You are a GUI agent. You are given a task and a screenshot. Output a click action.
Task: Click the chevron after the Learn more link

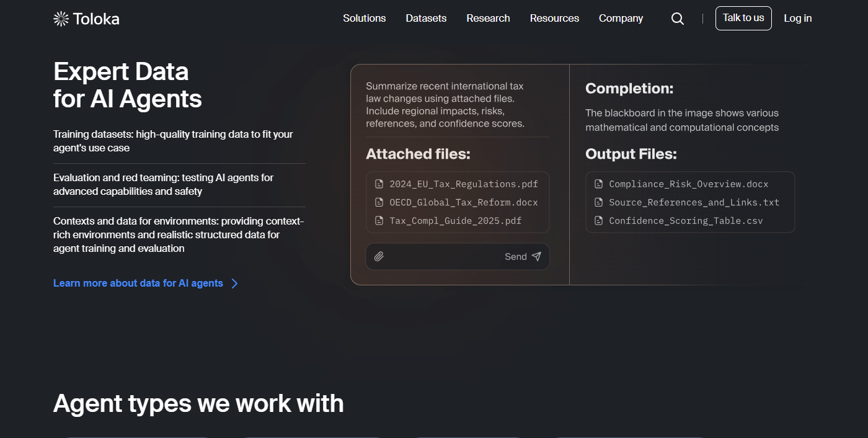tap(234, 283)
